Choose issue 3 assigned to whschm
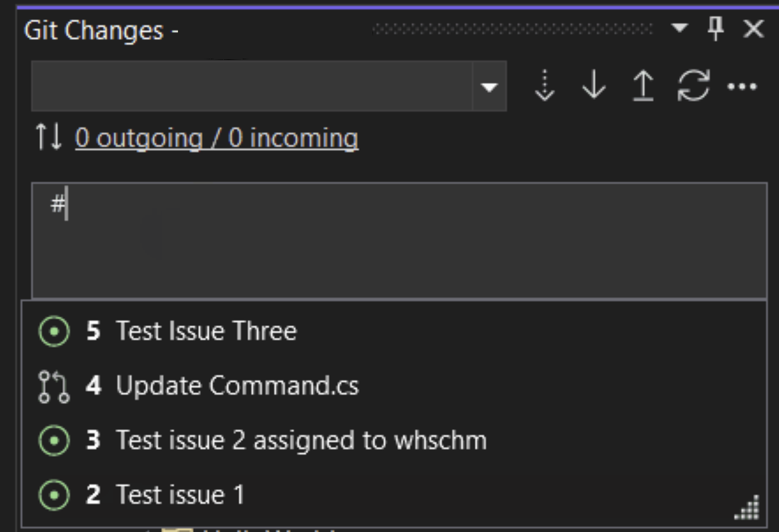 394,440
